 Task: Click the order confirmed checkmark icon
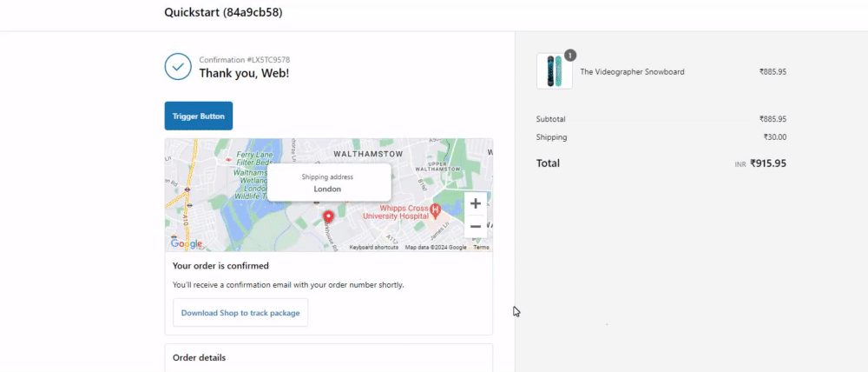tap(178, 67)
